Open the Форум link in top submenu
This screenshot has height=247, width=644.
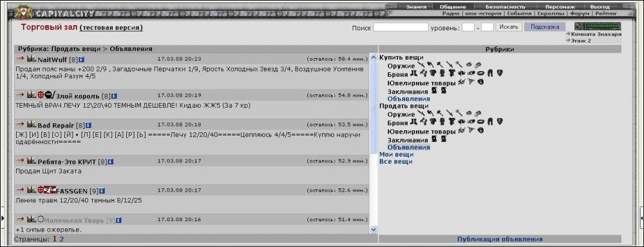(x=579, y=13)
